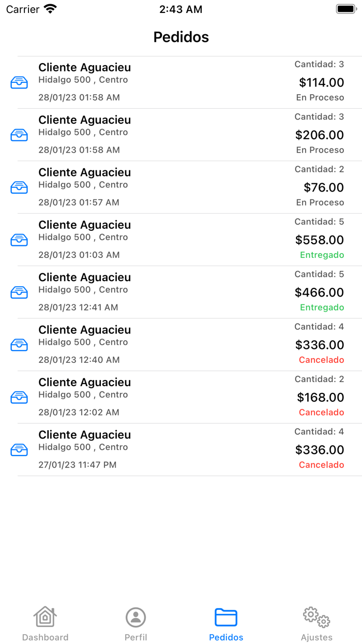
Task: Click the En Proceso status under $114.00
Action: 320,98
